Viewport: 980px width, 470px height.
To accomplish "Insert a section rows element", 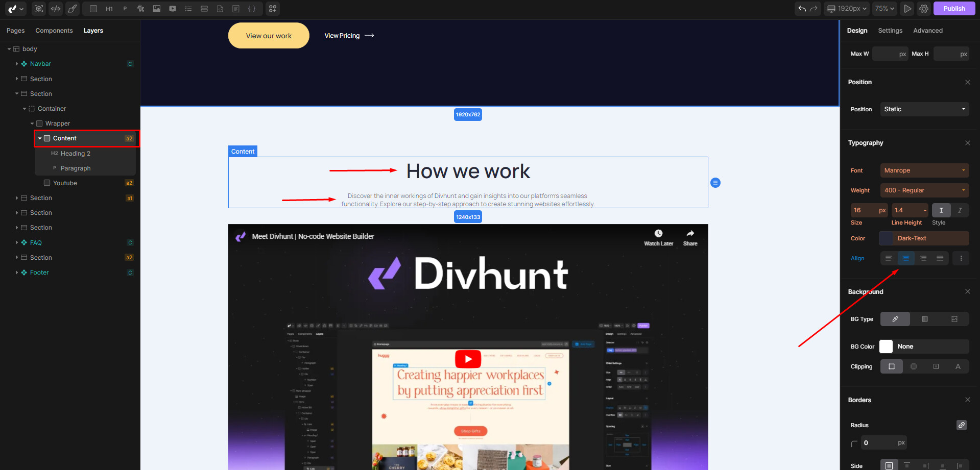I will (204, 9).
